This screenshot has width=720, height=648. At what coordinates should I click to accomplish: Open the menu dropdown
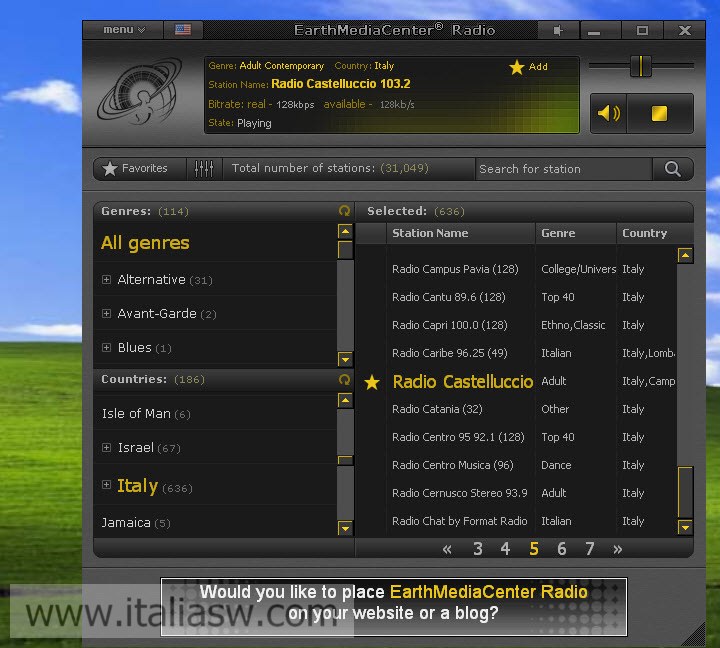(x=124, y=30)
